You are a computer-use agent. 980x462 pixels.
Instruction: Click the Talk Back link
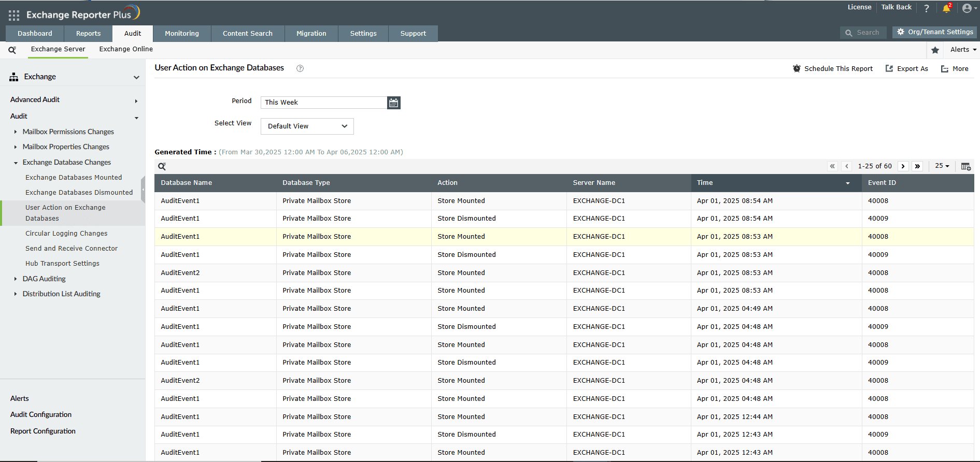[x=897, y=7]
